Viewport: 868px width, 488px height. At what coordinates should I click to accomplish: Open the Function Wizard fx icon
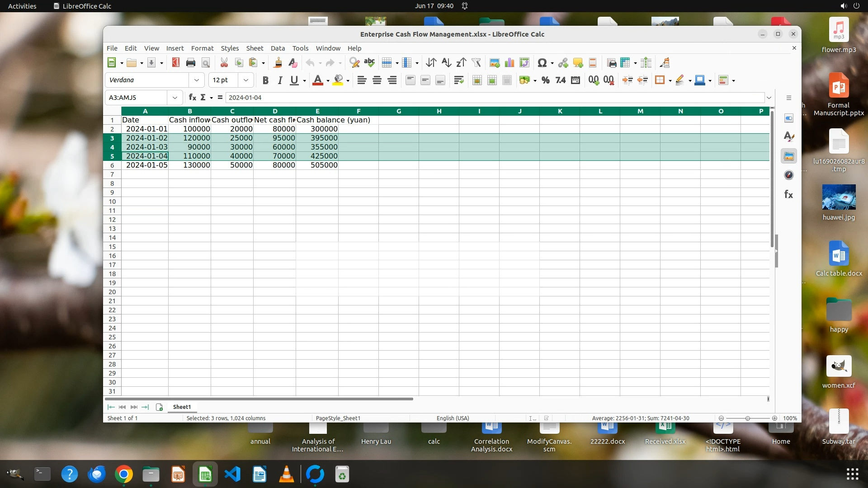pyautogui.click(x=192, y=98)
